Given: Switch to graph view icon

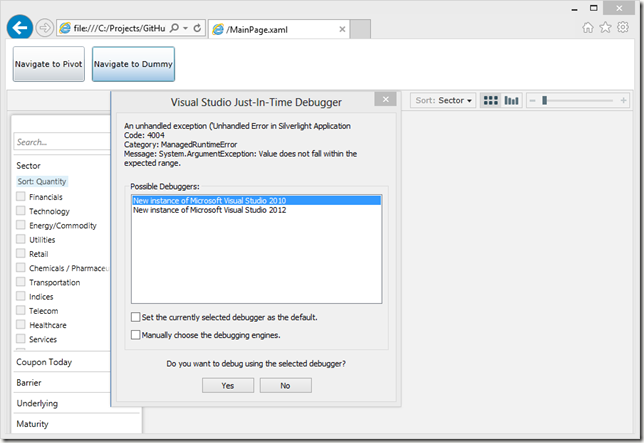Looking at the screenshot, I should coord(511,101).
